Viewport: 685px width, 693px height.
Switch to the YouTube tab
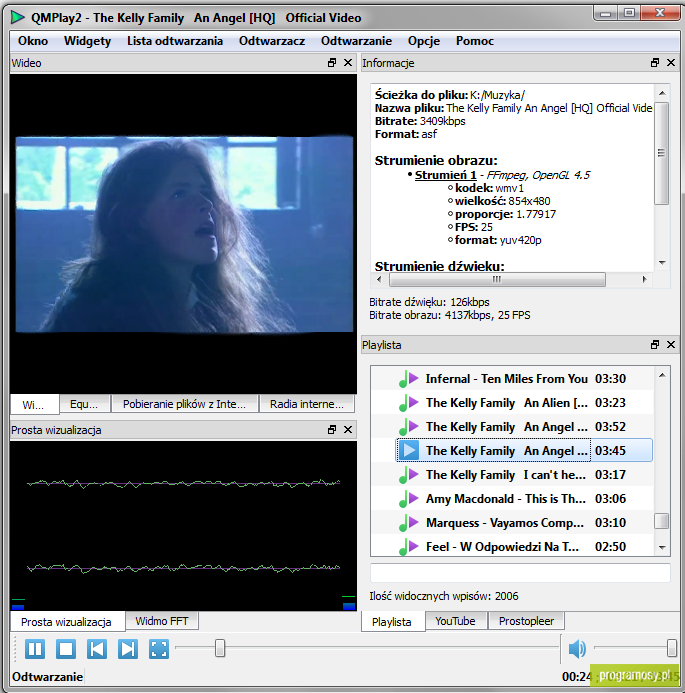pos(456,621)
